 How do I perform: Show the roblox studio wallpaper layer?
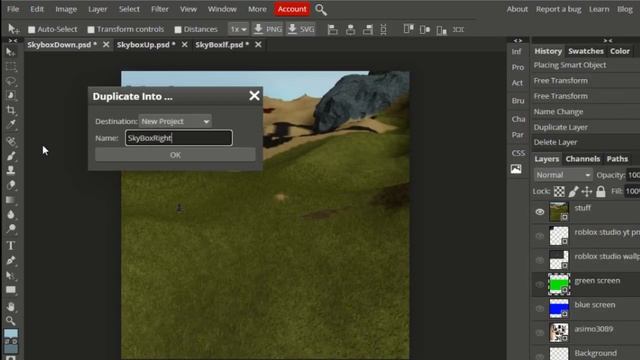[540, 260]
